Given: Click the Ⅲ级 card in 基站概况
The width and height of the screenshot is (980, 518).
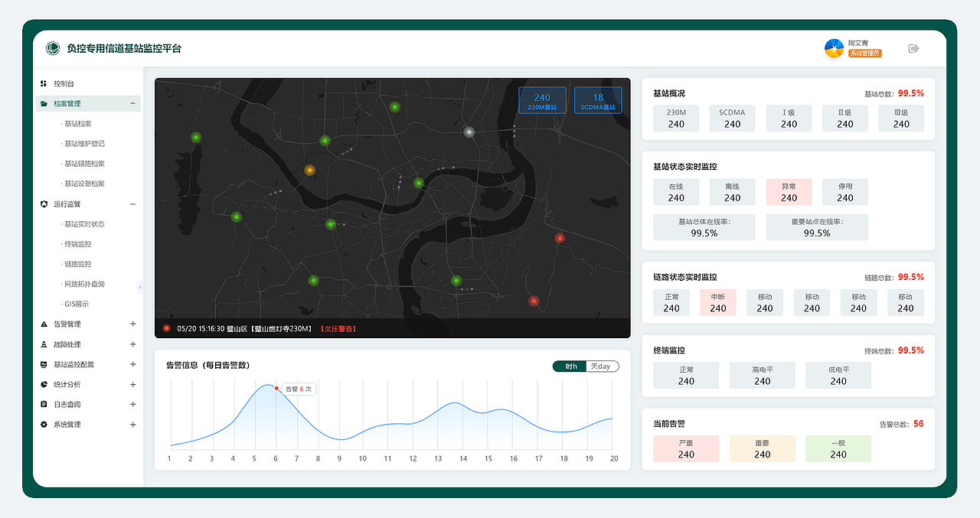Looking at the screenshot, I should (x=901, y=118).
